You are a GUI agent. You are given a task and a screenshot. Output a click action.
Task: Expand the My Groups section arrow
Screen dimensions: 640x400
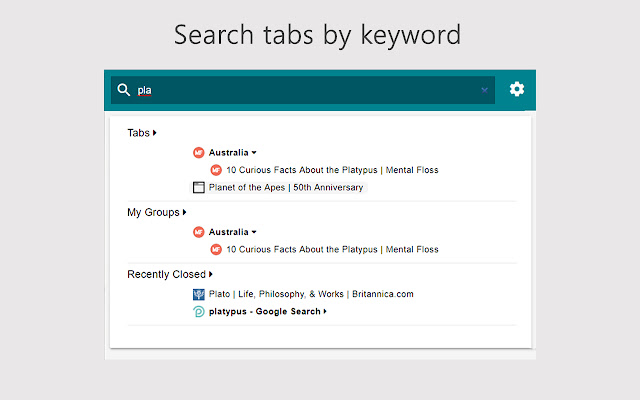(x=184, y=212)
